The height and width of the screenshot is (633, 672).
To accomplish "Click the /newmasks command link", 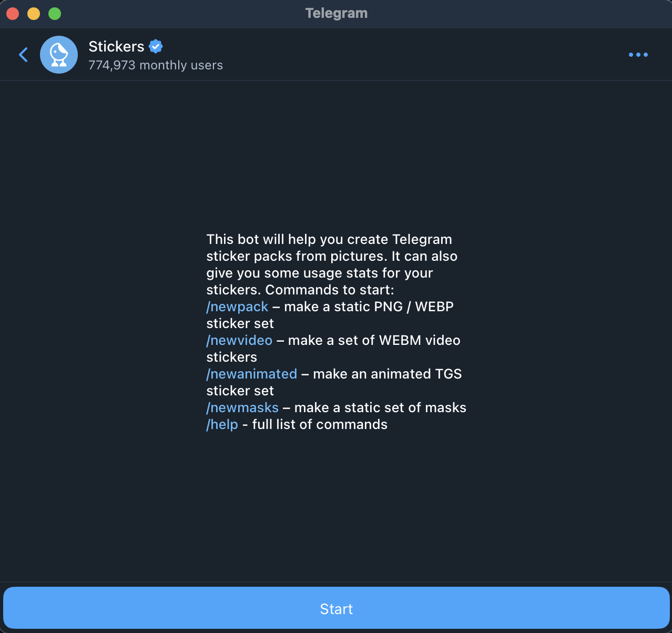I will coord(242,407).
